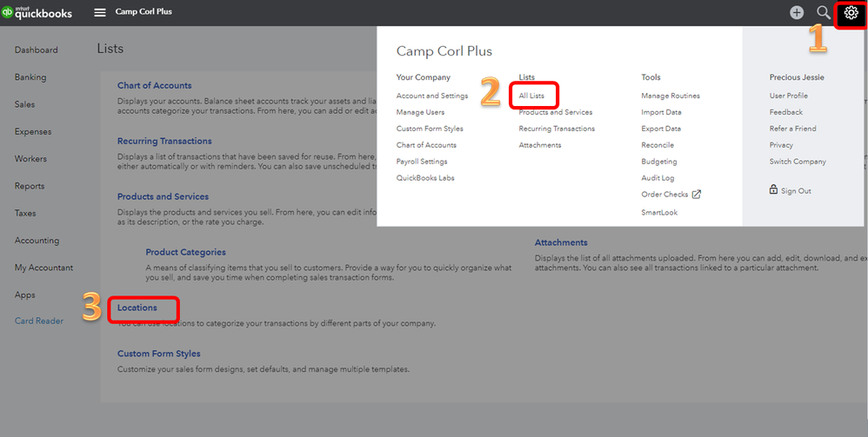The width and height of the screenshot is (868, 437).
Task: Choose Recurring Transactions in gear menu
Action: point(557,129)
